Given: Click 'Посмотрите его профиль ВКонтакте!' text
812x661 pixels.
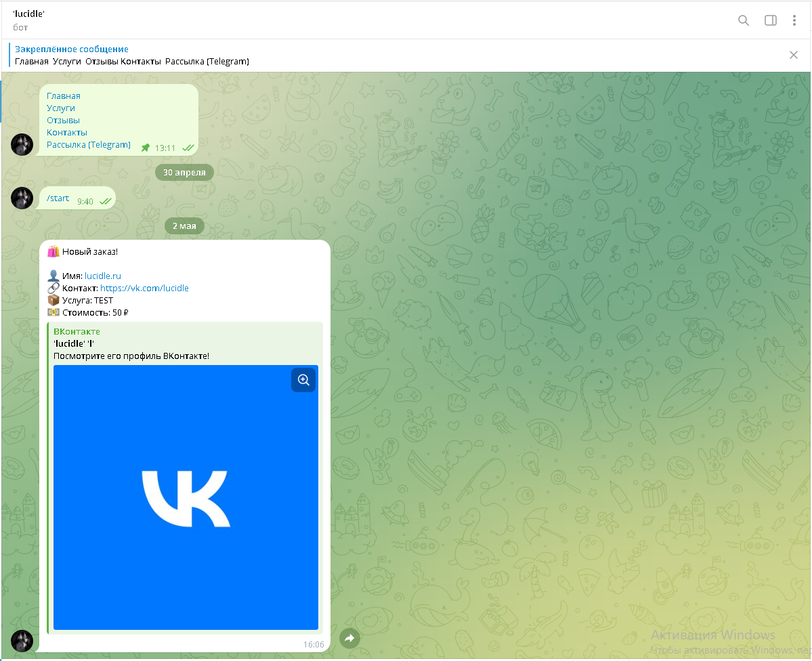Looking at the screenshot, I should point(131,356).
